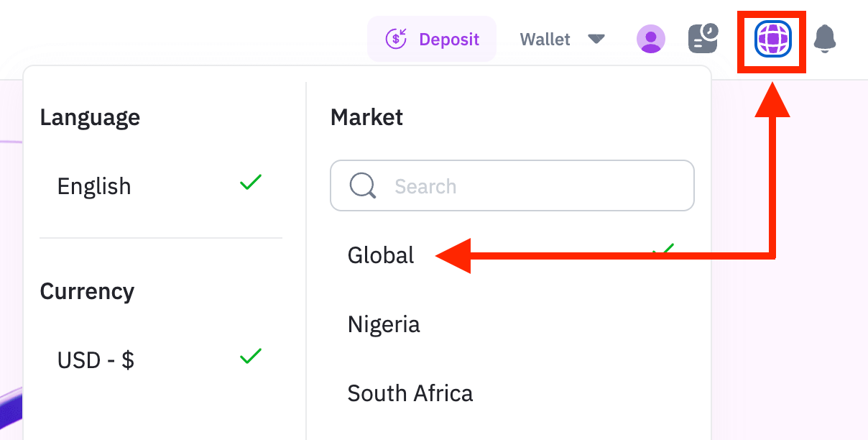
Task: Focus the Market search field
Action: pos(512,185)
